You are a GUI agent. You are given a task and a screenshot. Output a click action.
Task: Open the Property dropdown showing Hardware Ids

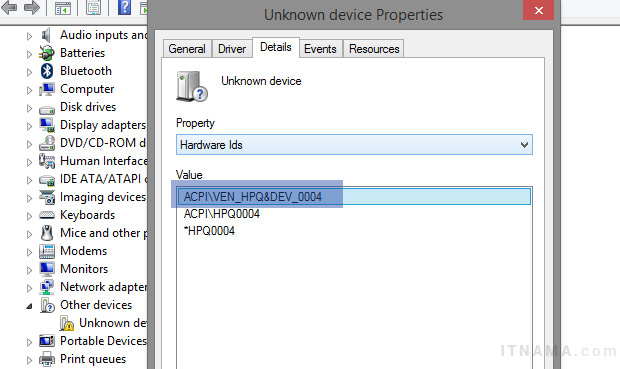point(354,145)
